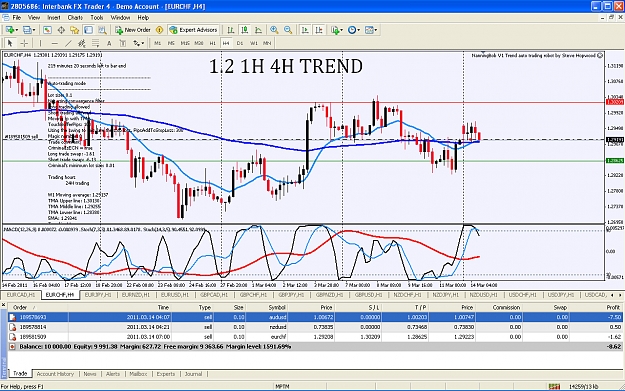625x391 pixels.
Task: Click the Profiles toolbar icon
Action: click(27, 30)
